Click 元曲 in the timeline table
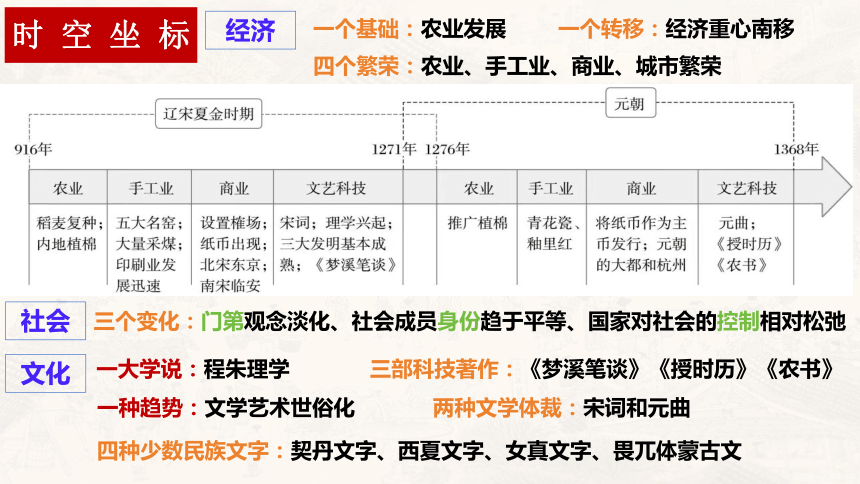Screen dimensions: 860x484 (733, 223)
